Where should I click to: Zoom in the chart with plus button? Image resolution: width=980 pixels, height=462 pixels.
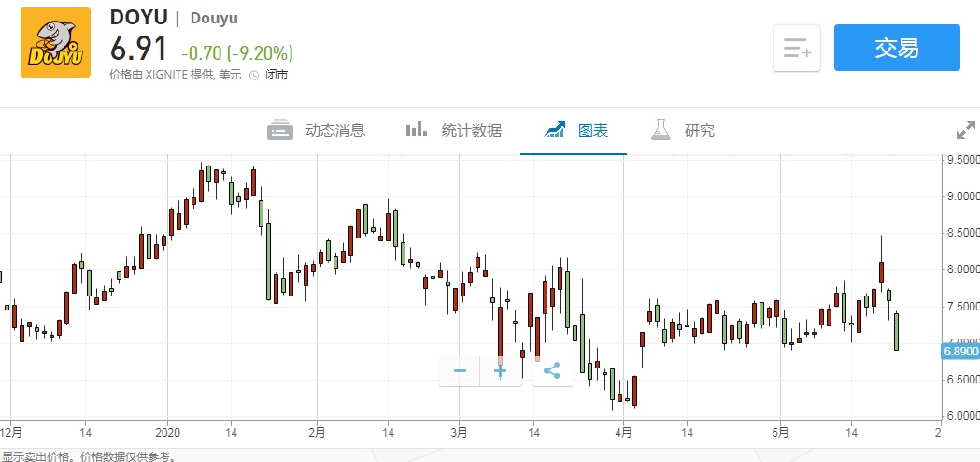point(501,371)
